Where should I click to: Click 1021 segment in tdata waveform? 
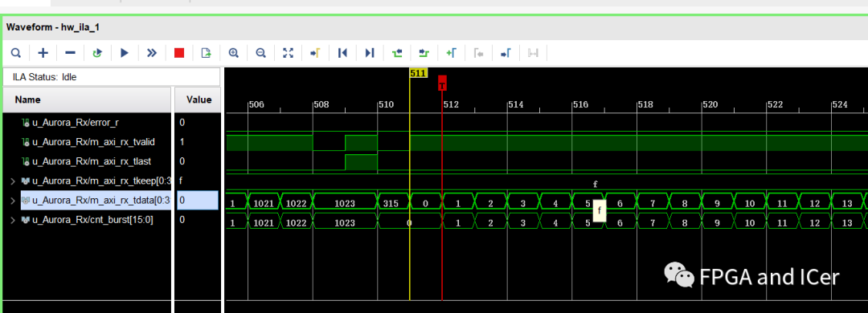click(264, 204)
